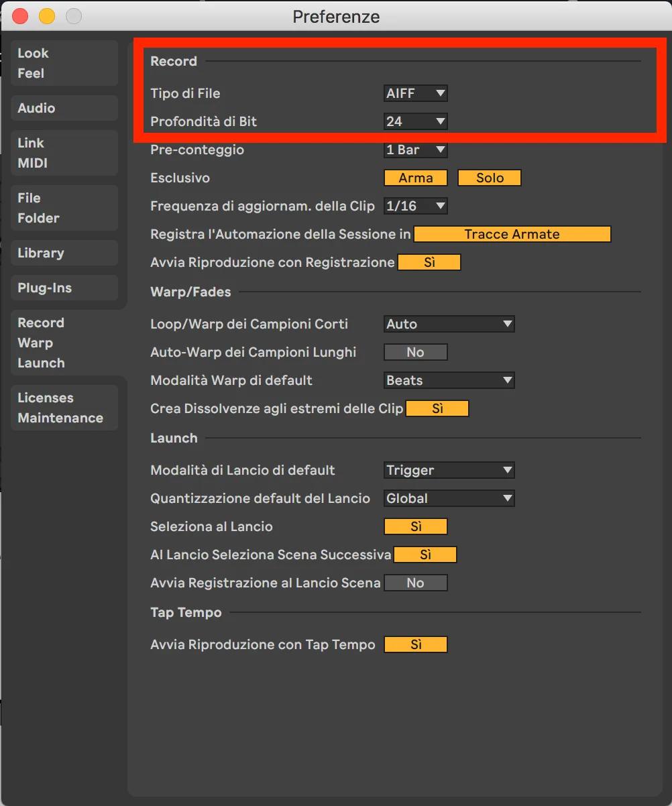Viewport: 672px width, 806px height.
Task: Toggle Seleziona al Lancio Sì
Action: point(416,526)
